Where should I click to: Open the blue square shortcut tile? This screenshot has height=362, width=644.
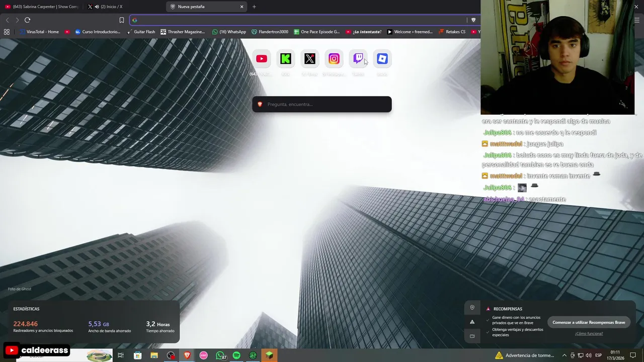pos(382,59)
